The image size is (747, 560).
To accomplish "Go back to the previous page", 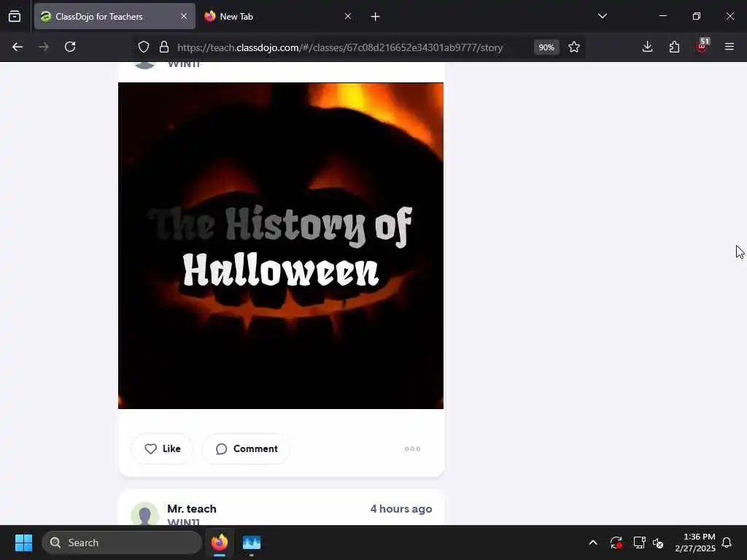I will pos(18,47).
